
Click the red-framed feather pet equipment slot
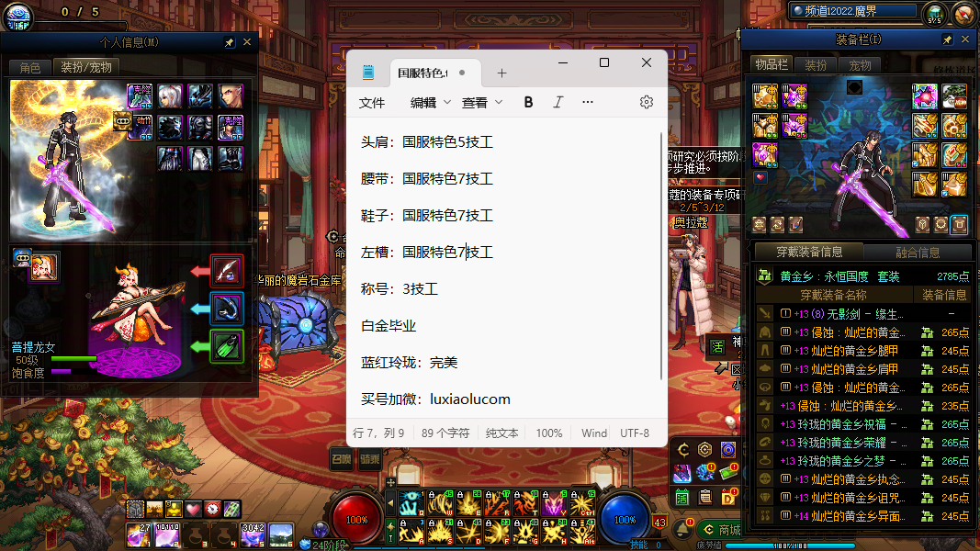[x=227, y=270]
